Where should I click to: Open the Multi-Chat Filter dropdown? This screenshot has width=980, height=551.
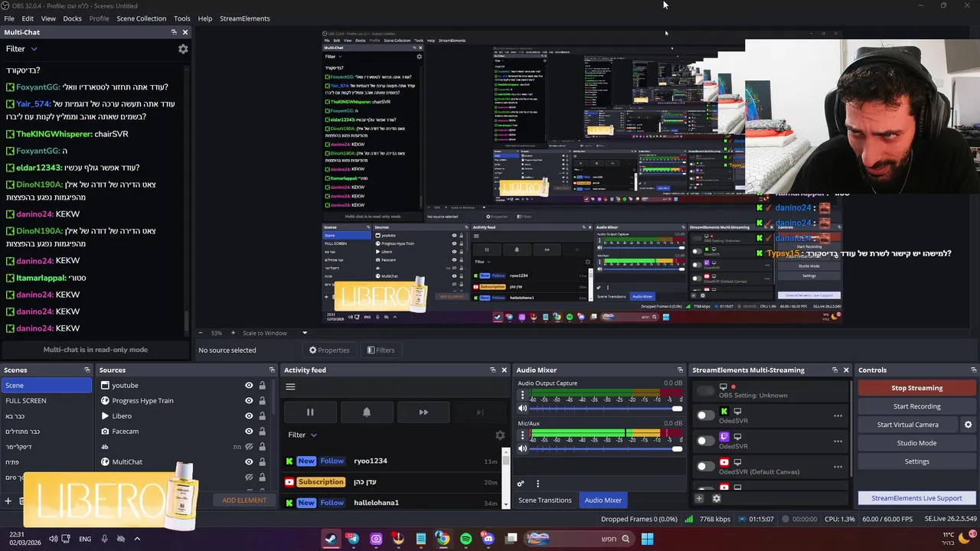click(x=21, y=49)
